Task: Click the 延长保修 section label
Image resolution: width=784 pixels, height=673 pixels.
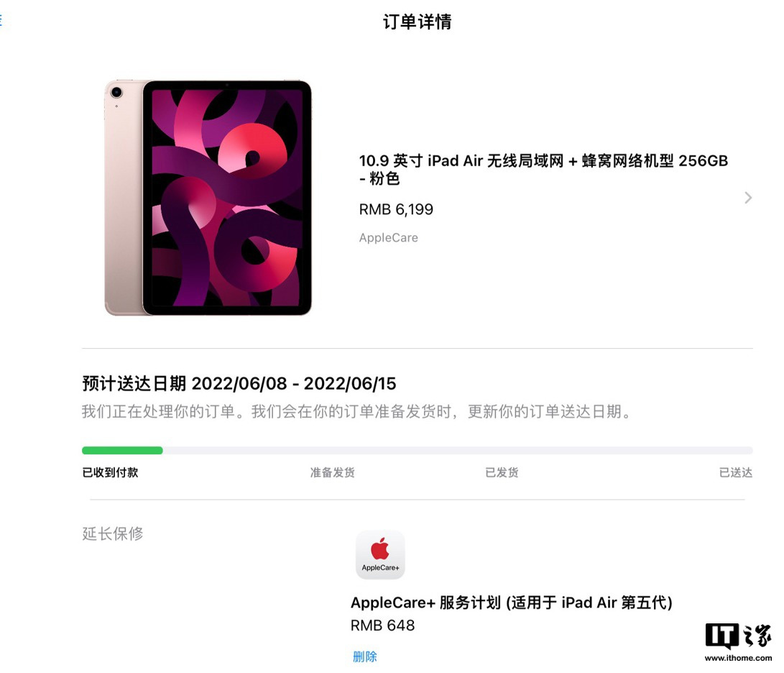Action: (113, 534)
